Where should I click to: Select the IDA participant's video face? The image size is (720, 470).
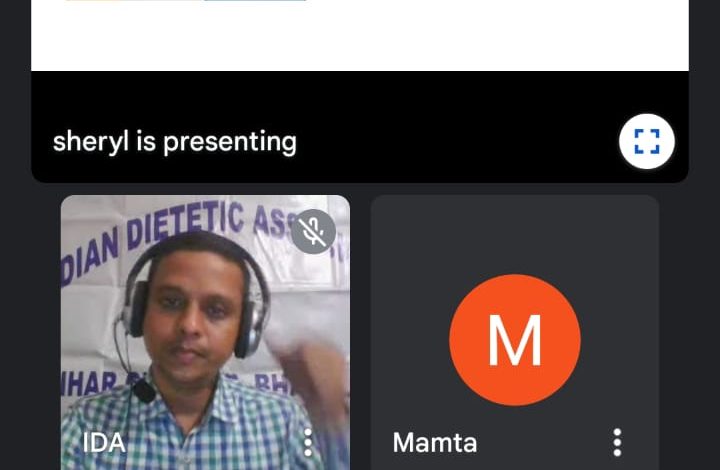pyautogui.click(x=193, y=317)
